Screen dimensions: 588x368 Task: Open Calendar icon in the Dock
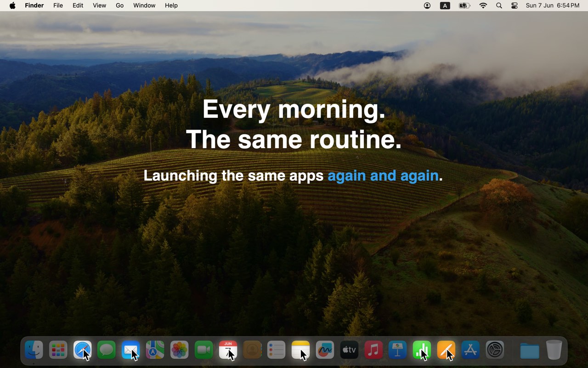point(228,351)
